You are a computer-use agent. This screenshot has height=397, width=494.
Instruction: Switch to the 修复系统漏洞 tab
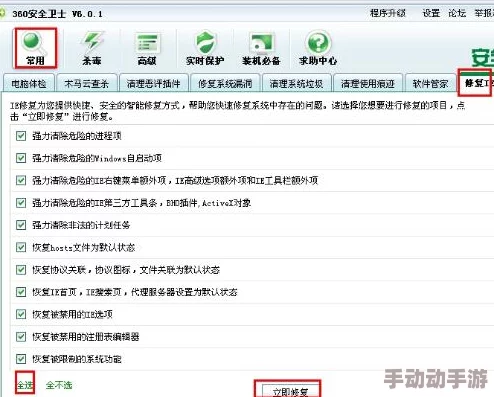[x=225, y=83]
